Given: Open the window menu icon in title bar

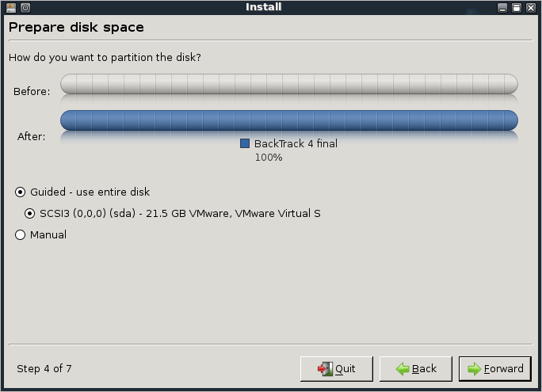Looking at the screenshot, I should click(11, 8).
